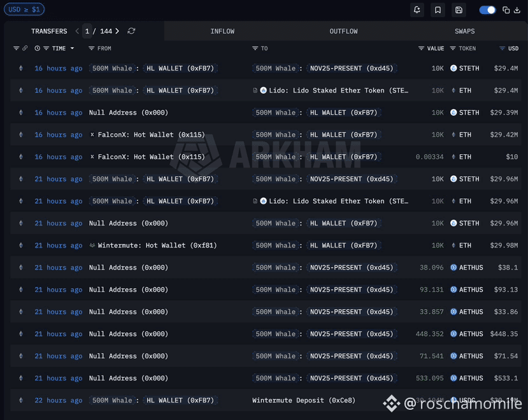Open the alert bell icon
This screenshot has width=528, height=420.
417,10
